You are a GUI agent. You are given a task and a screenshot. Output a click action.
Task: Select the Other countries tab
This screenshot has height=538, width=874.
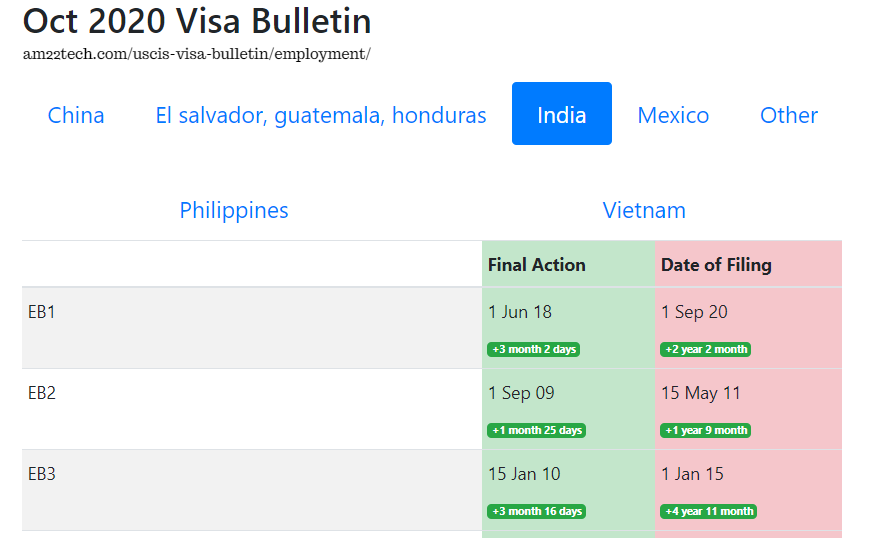click(x=789, y=115)
